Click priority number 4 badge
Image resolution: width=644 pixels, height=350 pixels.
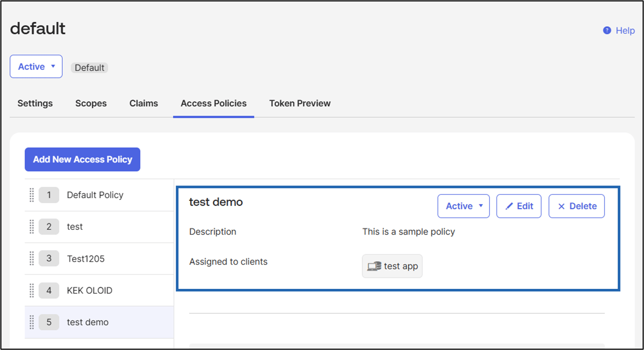click(49, 290)
